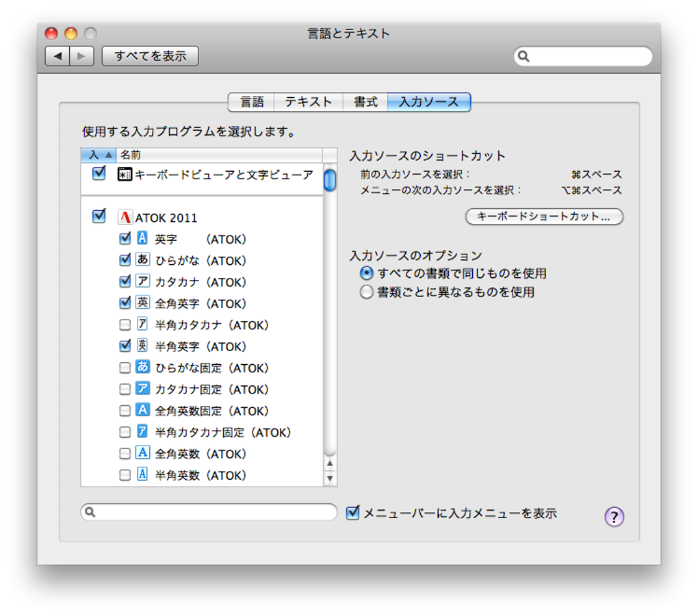698x616 pixels.
Task: Click the outlined 半角カタカナ icon
Action: (x=142, y=324)
